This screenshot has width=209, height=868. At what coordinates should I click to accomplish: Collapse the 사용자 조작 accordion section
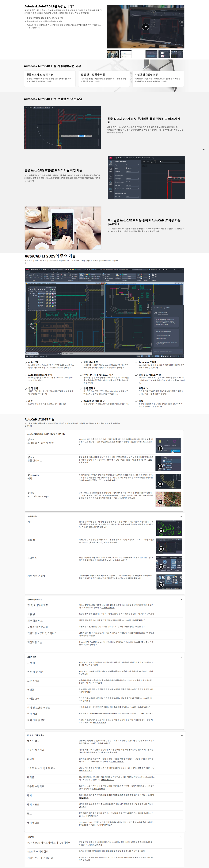click(x=181, y=657)
